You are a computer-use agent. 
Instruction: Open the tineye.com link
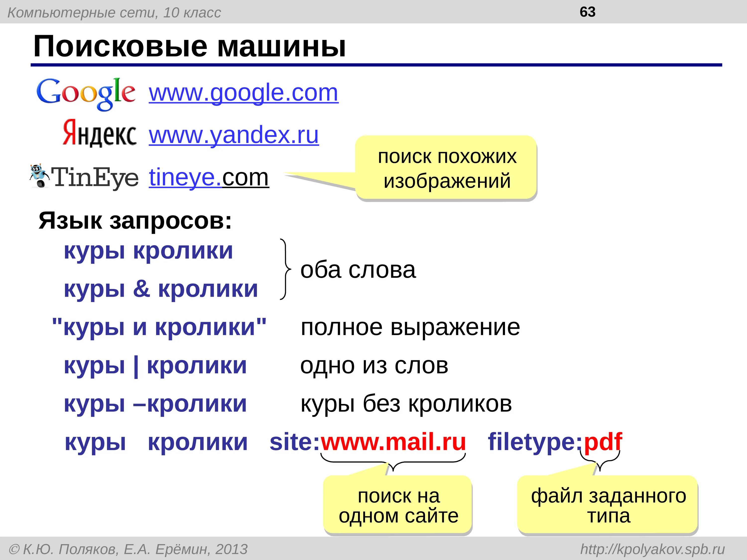209,178
